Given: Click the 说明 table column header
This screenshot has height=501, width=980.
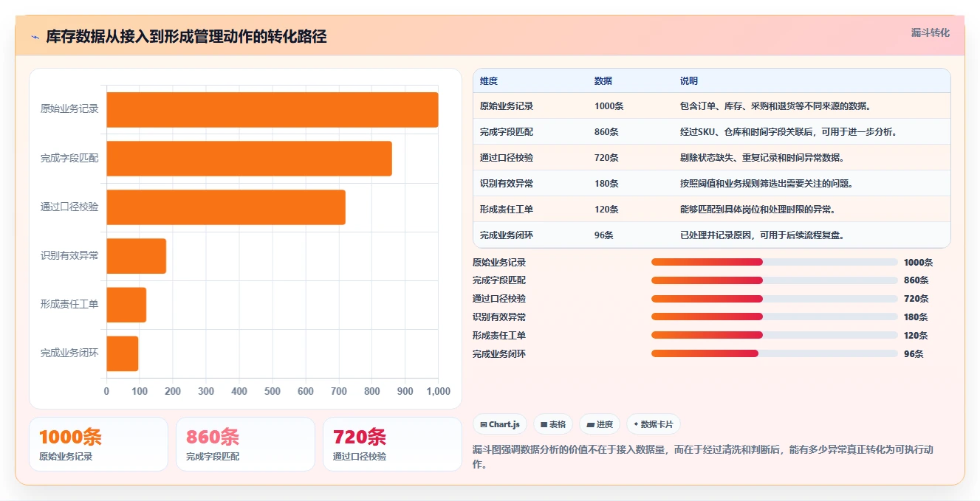Looking at the screenshot, I should point(689,81).
